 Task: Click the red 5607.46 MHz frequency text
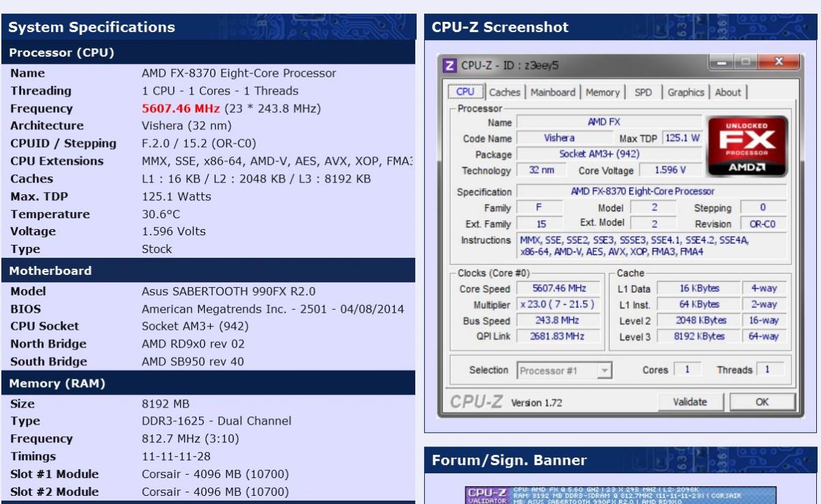click(181, 109)
